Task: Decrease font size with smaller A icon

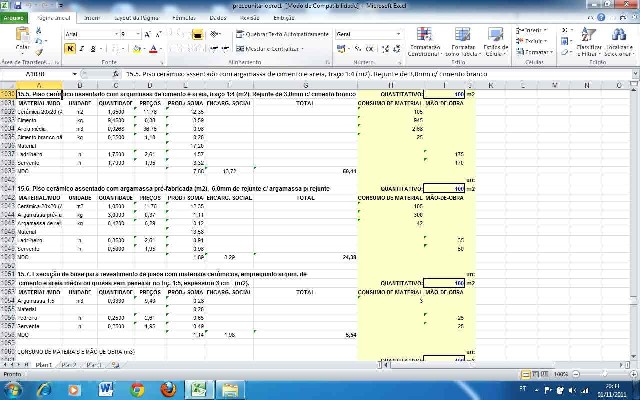Action: pos(159,35)
